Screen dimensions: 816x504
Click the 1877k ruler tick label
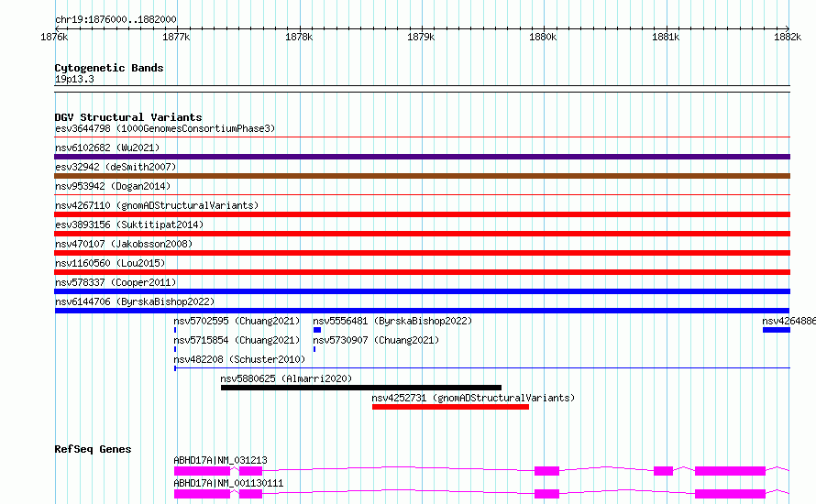point(176,37)
